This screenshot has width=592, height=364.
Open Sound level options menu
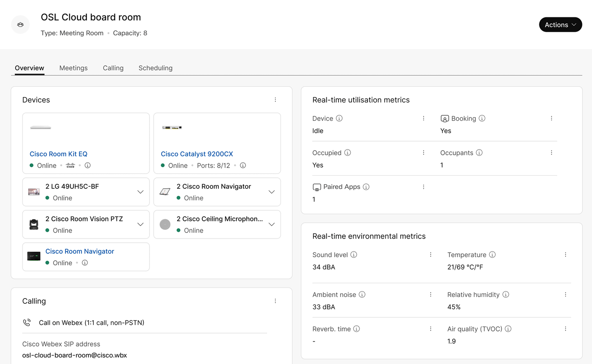pos(431,255)
